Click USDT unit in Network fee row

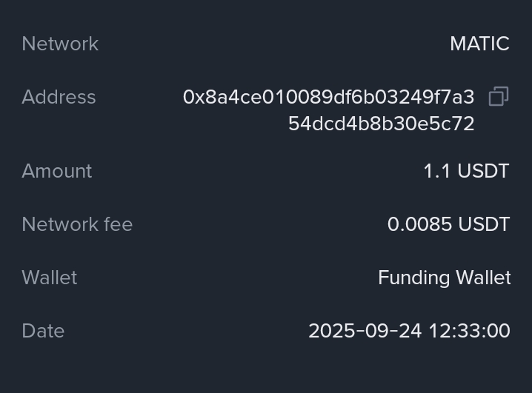483,224
